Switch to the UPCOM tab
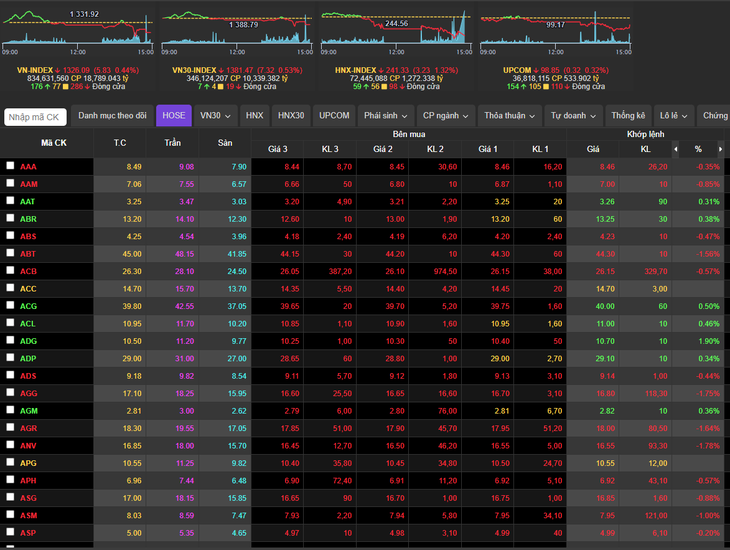Viewport: 730px width, 550px height. (334, 115)
